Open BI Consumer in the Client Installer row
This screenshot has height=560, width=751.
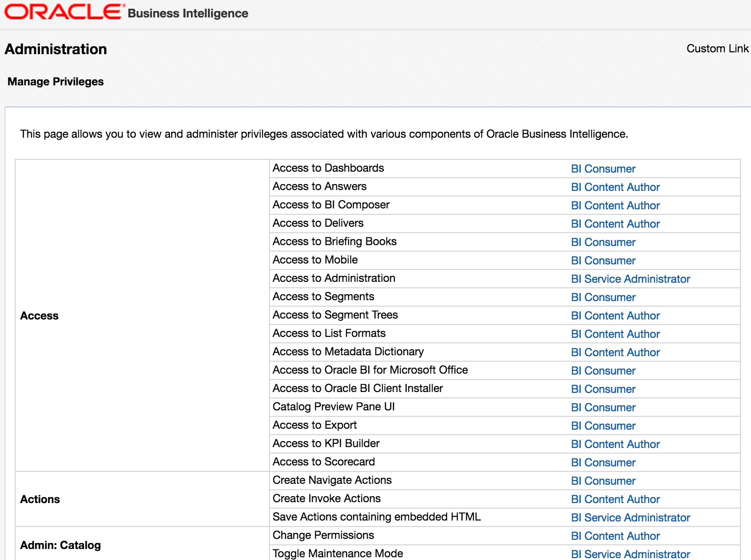pos(603,389)
